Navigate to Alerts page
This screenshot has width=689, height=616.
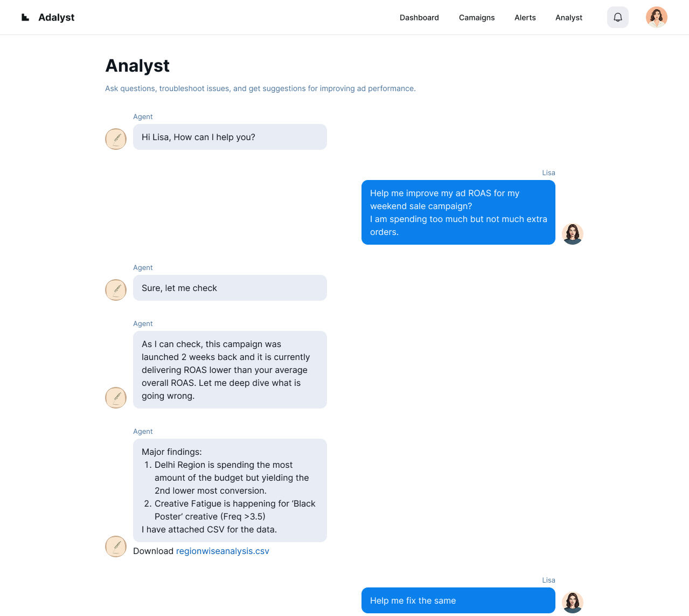pos(525,18)
